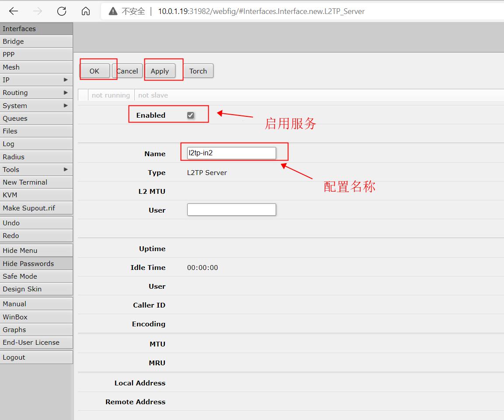Click into the Name text field

coord(231,153)
